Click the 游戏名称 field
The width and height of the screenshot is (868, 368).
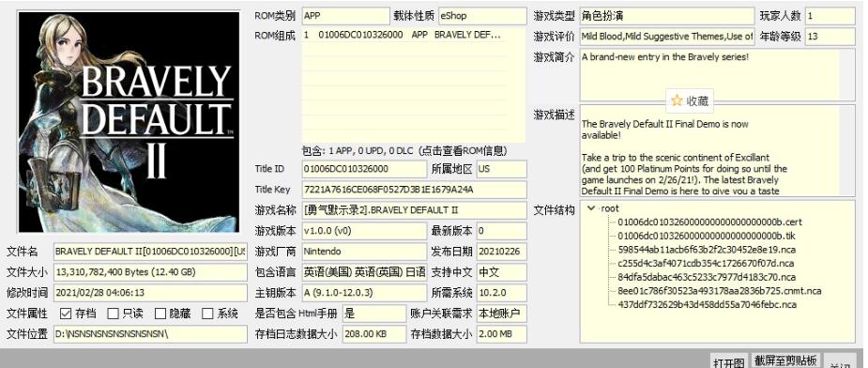point(414,210)
